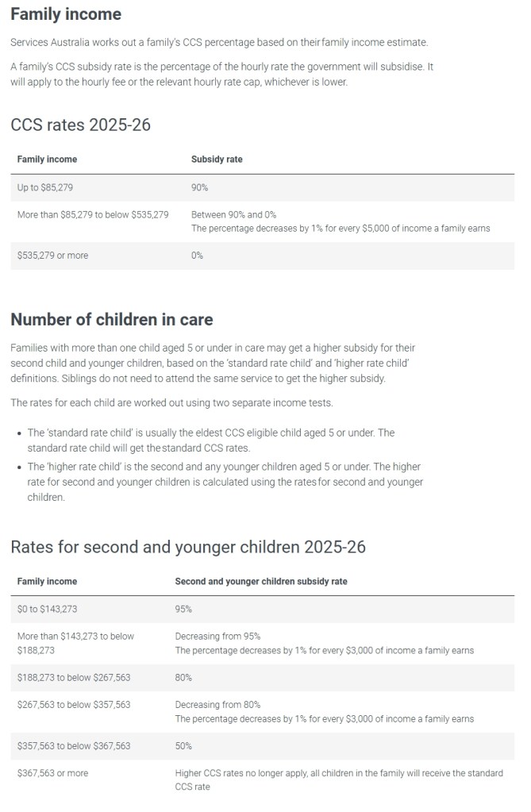Click the Number of children in care heading
Viewport: 531px width, 812px height.
(111, 320)
